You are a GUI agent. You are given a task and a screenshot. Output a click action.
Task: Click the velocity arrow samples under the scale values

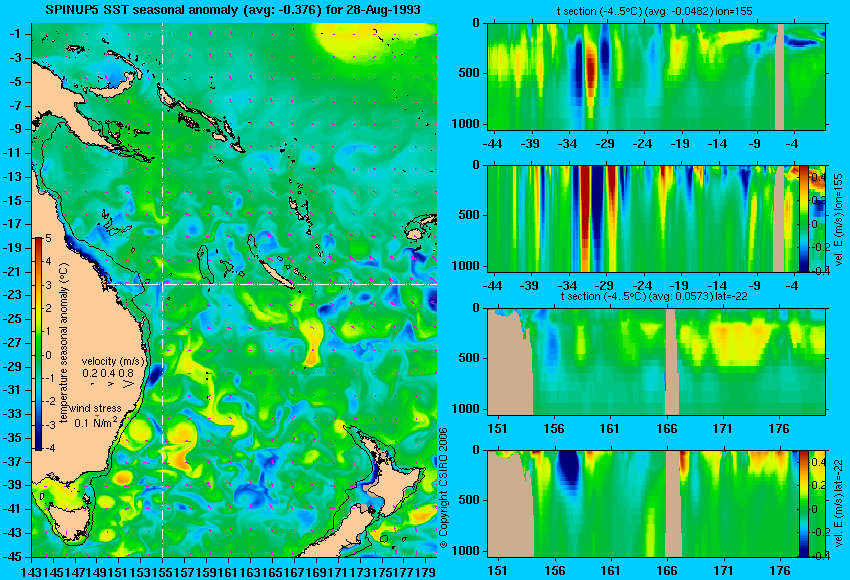tap(113, 384)
